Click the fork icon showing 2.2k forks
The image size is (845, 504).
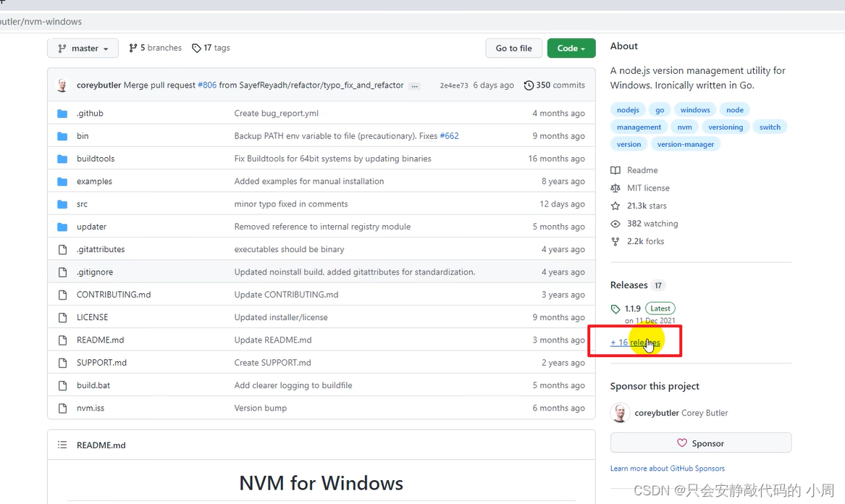[x=615, y=241]
